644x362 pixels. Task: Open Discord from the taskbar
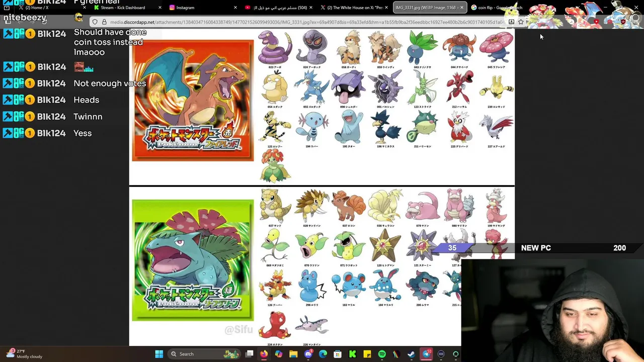(x=308, y=354)
